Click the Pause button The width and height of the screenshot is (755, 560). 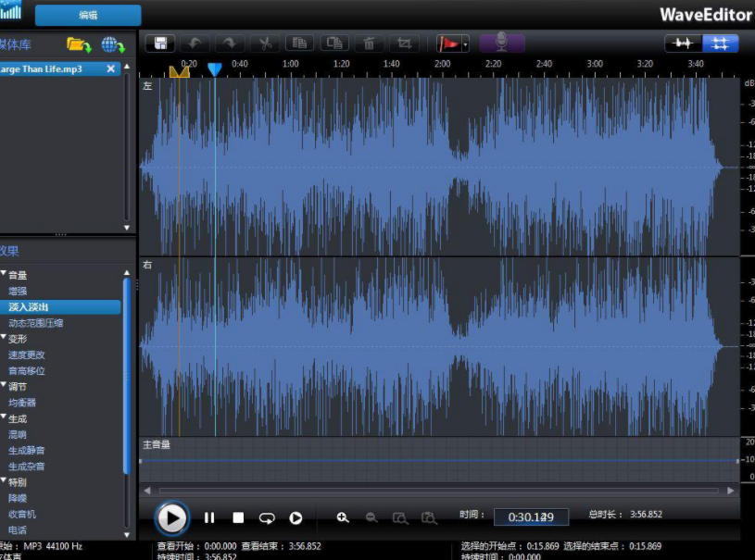[209, 517]
